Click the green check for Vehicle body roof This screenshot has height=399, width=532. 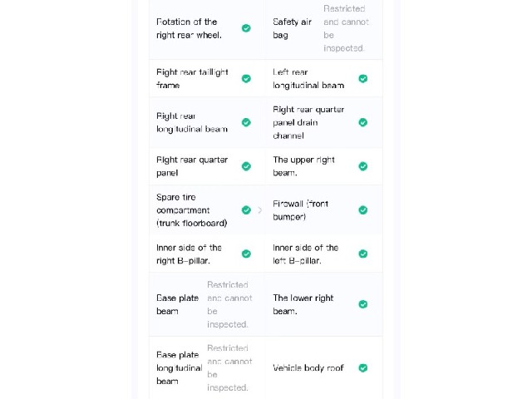tap(363, 367)
